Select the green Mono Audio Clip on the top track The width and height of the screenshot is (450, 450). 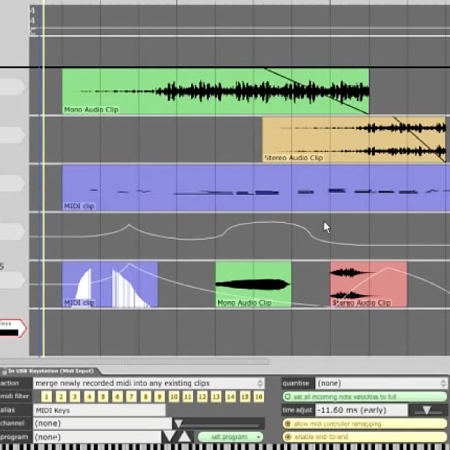pyautogui.click(x=215, y=91)
